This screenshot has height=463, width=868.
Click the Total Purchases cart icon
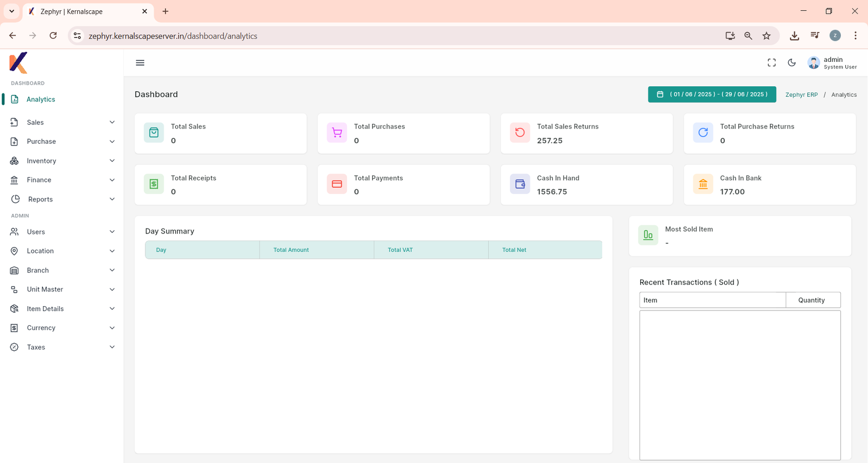click(337, 132)
